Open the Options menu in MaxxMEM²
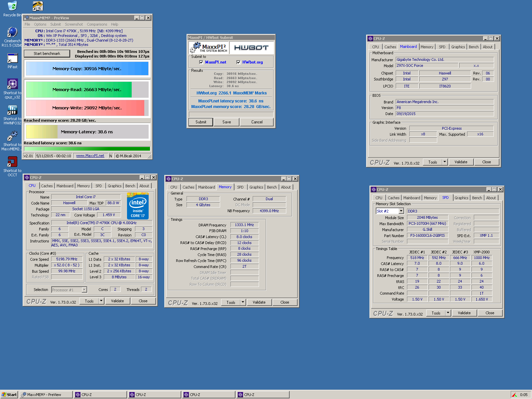This screenshot has height=399, width=532. [40, 24]
